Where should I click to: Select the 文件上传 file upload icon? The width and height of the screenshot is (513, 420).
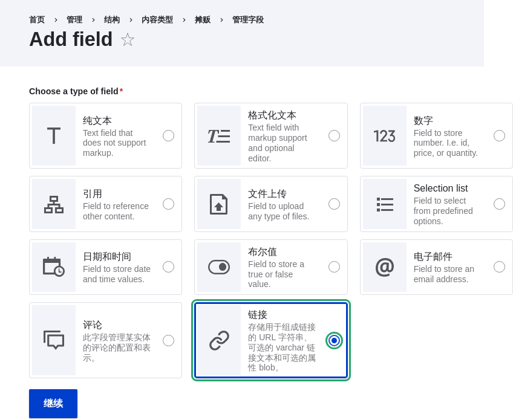coord(219,204)
